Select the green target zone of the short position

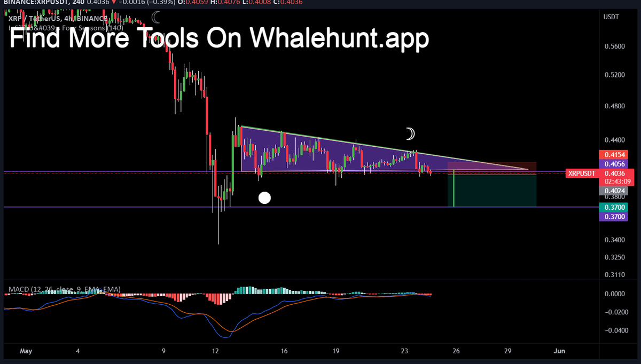click(491, 191)
